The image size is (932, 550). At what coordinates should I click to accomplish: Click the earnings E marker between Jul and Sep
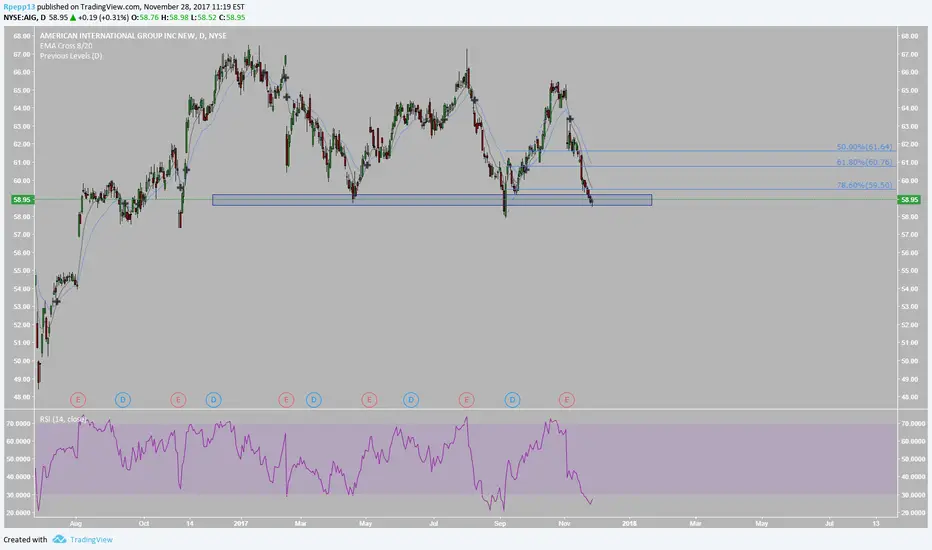coord(466,400)
